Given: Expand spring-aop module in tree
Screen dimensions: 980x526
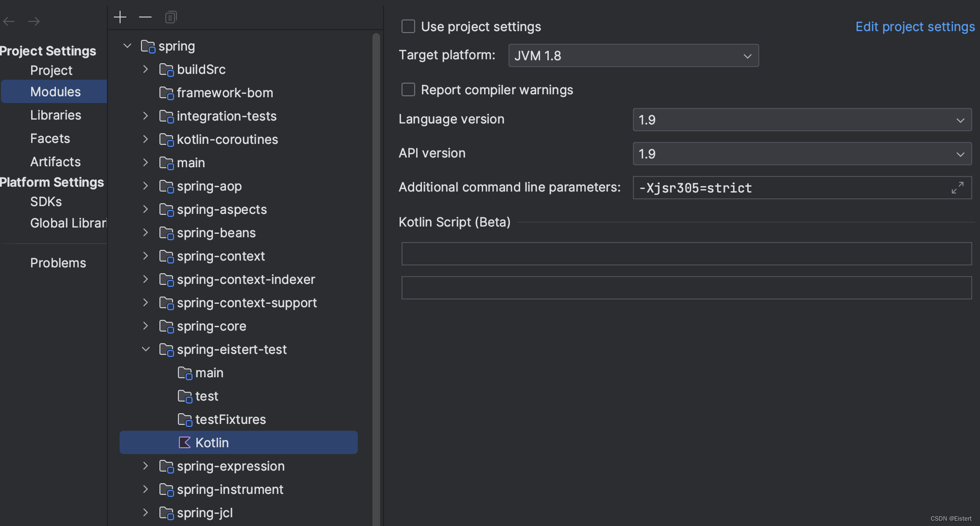Looking at the screenshot, I should pos(146,186).
